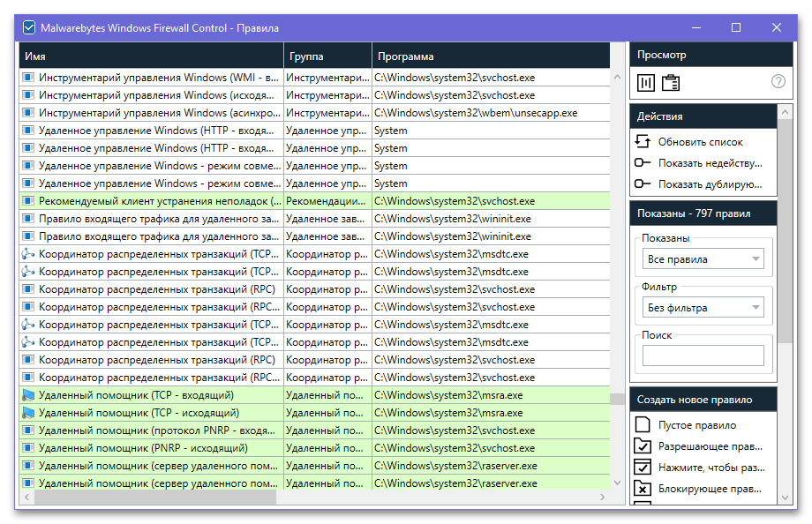This screenshot has height=524, width=812.
Task: Click the Действия section header
Action: click(x=703, y=116)
